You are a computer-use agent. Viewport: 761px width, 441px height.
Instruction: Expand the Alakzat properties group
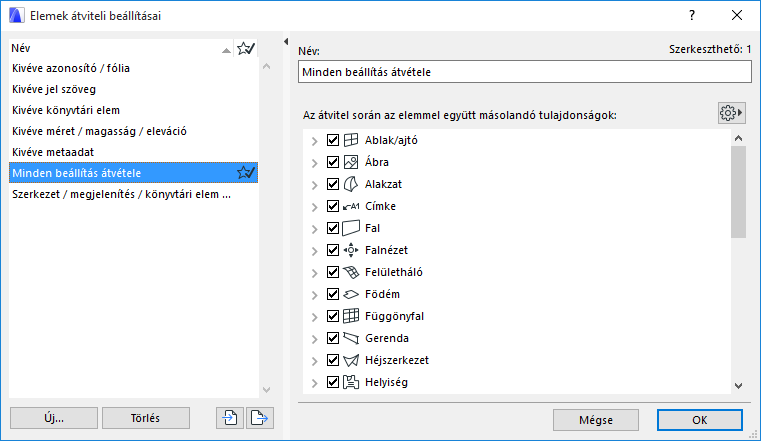315,184
